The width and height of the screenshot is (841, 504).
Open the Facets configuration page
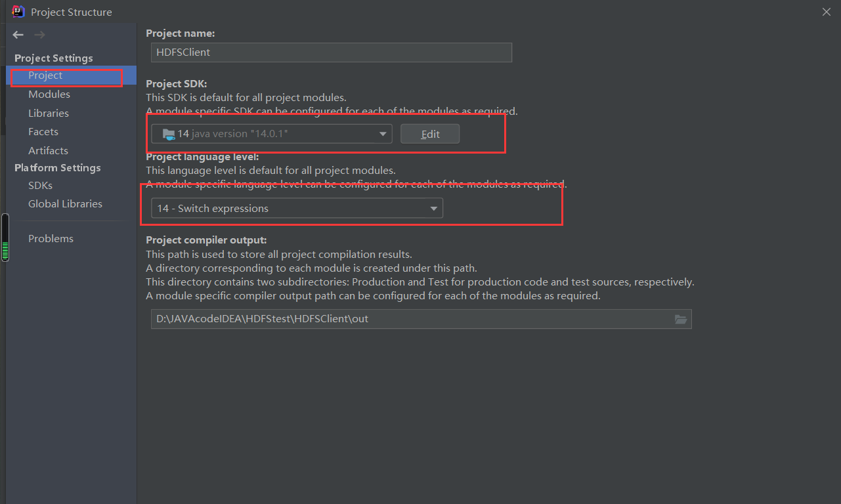pyautogui.click(x=42, y=131)
